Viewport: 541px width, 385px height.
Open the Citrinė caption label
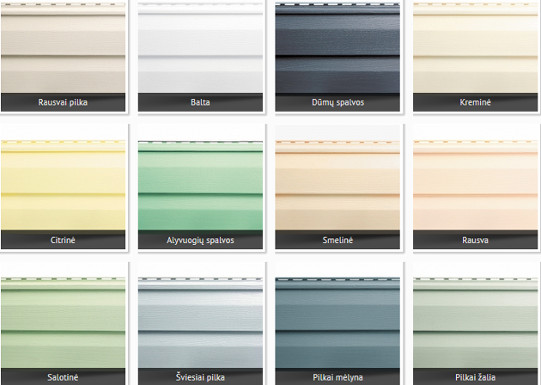coord(63,240)
